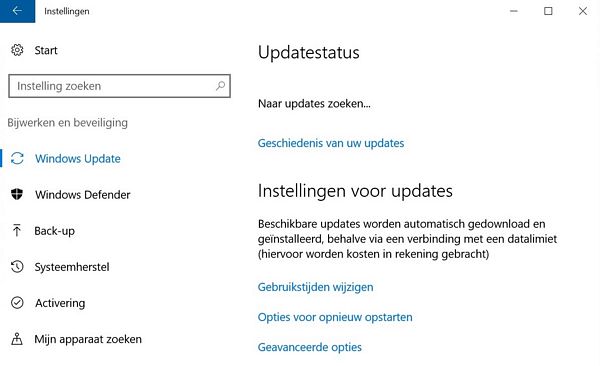This screenshot has height=366, width=600.
Task: Click the Mijn apparaat zoeken person icon
Action: tap(17, 338)
